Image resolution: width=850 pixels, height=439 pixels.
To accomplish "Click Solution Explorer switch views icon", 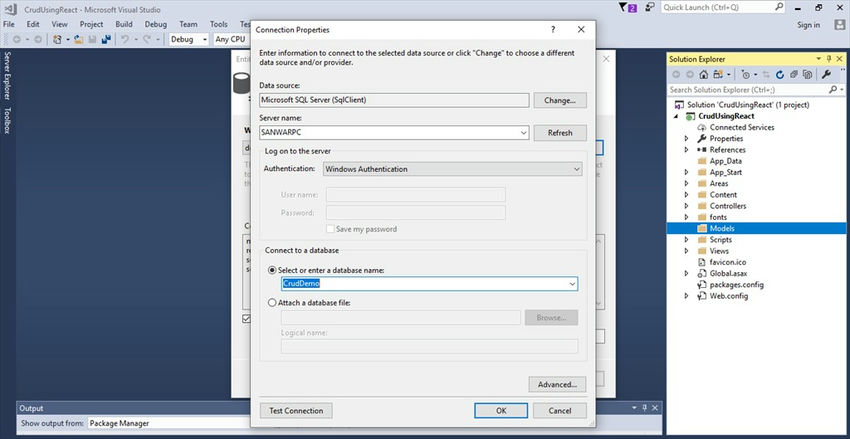I will (x=718, y=74).
